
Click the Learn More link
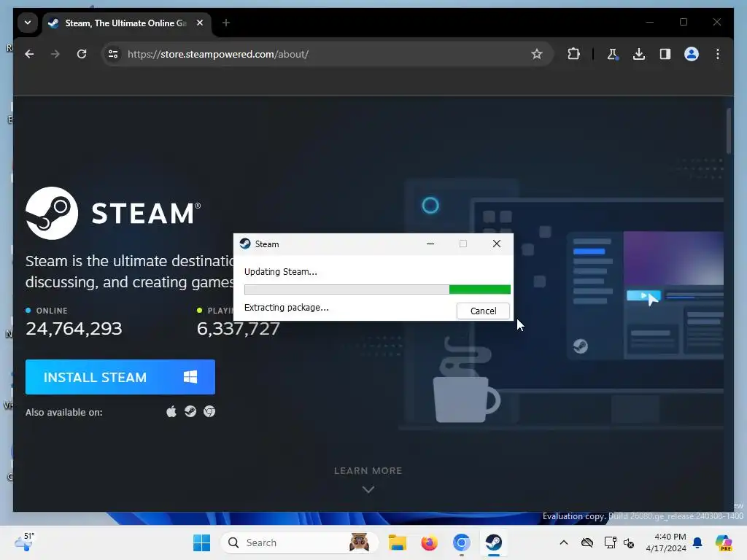coord(368,470)
